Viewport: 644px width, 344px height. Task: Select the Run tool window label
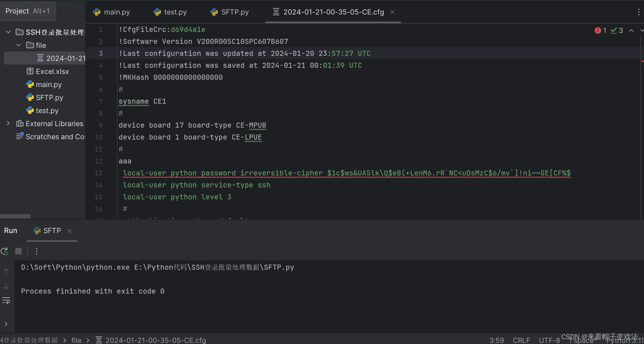[11, 231]
